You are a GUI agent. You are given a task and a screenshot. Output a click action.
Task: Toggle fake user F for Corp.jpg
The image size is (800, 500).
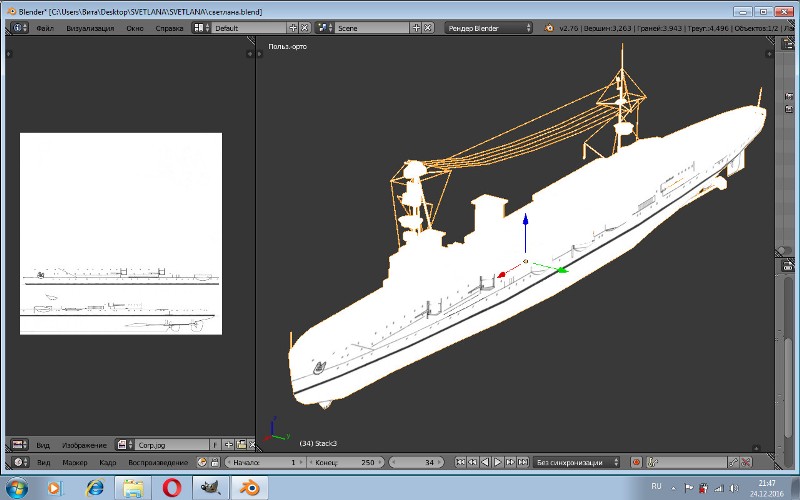coord(213,444)
